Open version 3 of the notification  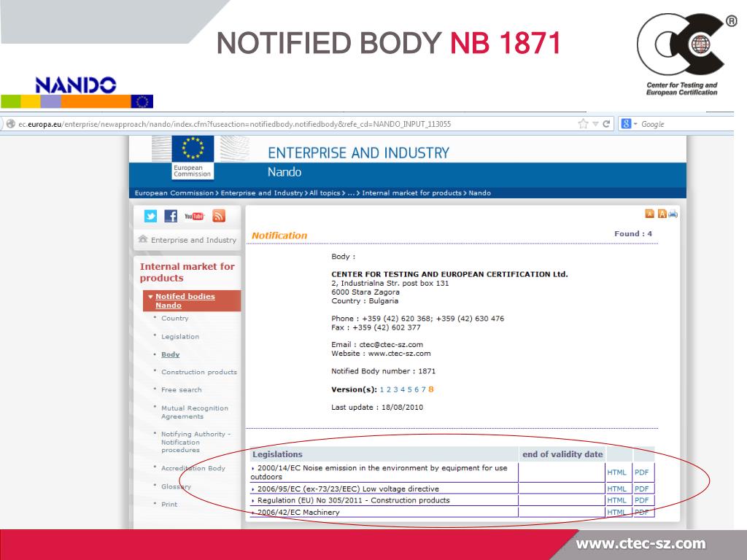pos(395,389)
